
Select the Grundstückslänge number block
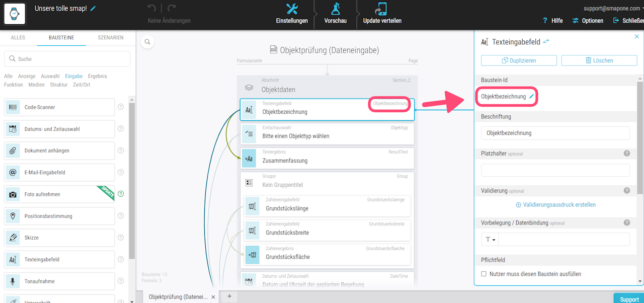coord(328,206)
